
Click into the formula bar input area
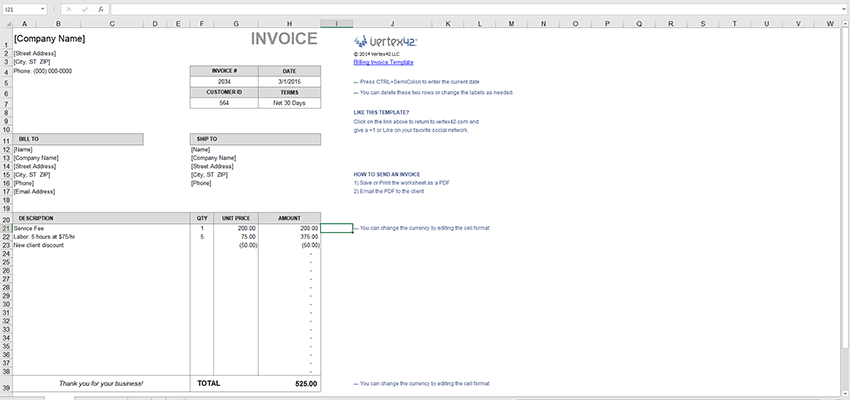(x=475, y=9)
